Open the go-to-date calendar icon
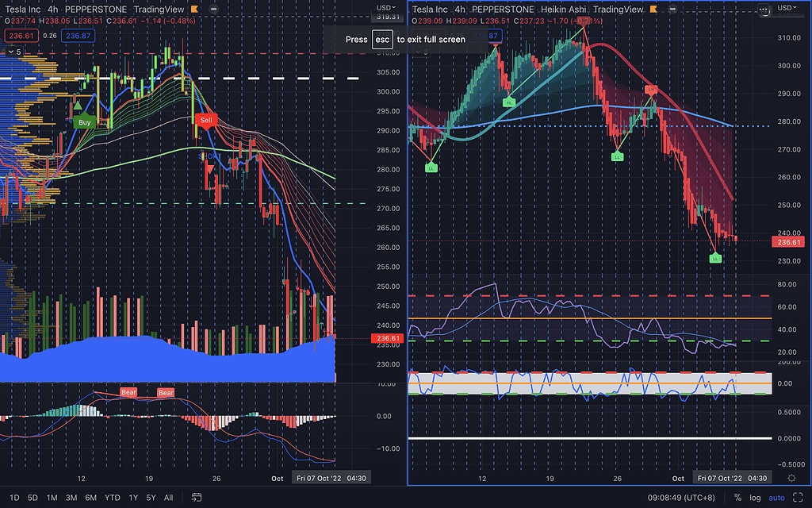 (197, 497)
